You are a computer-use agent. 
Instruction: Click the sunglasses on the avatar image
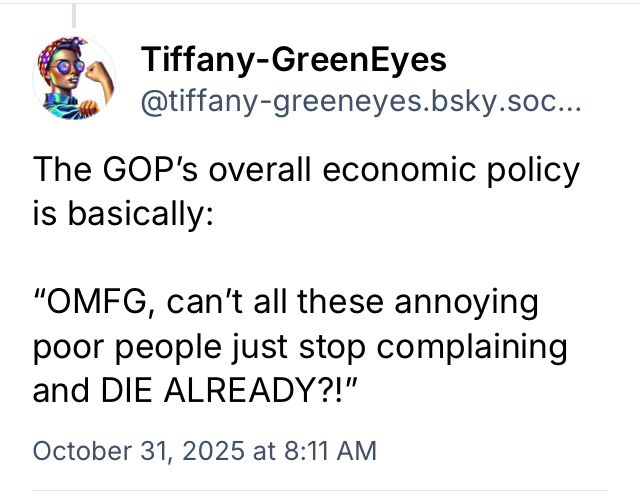(x=67, y=67)
